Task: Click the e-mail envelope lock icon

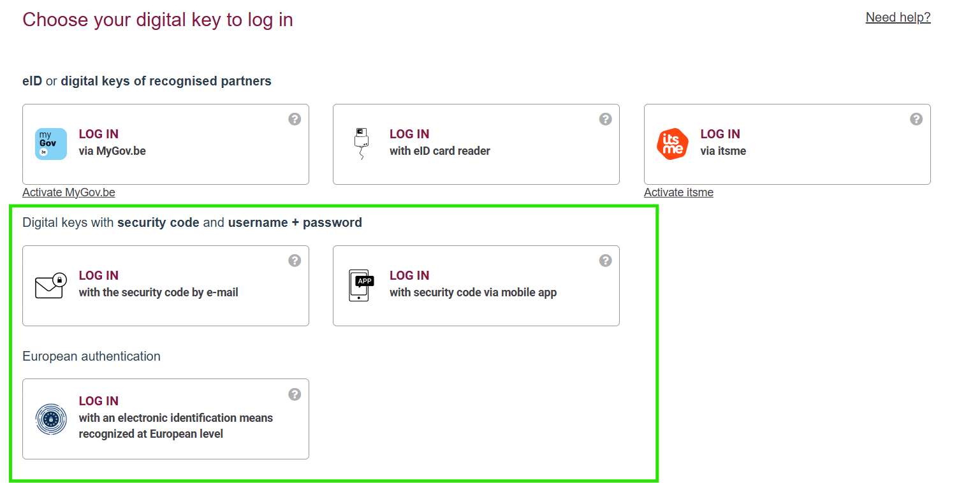Action: point(51,285)
